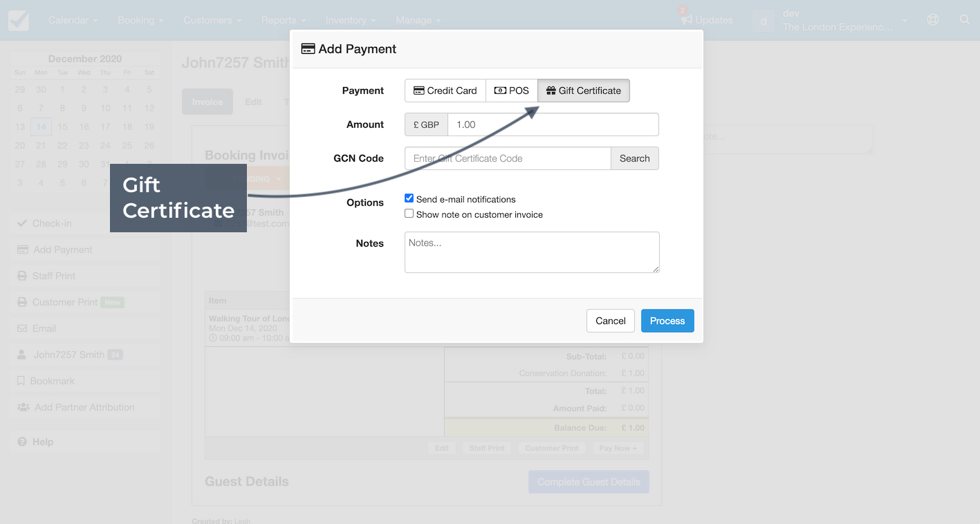Screen dimensions: 980x524
Task: Select the POS payment option
Action: click(x=512, y=91)
